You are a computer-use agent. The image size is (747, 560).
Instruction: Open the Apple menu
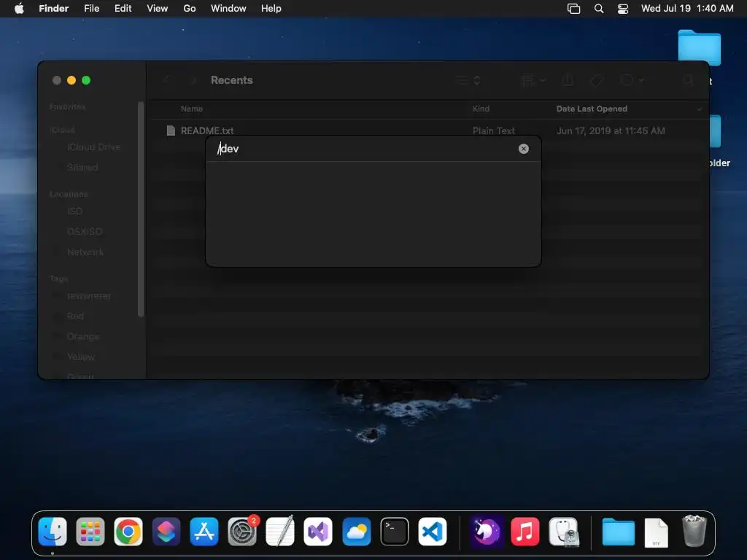tap(19, 9)
